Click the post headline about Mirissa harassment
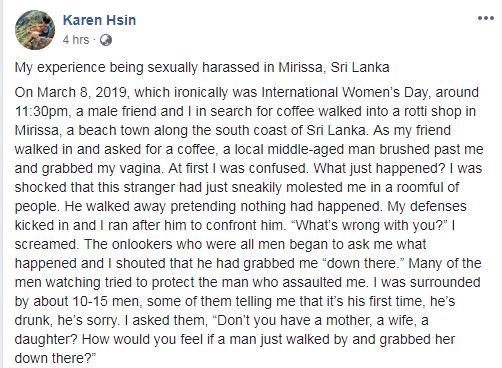The image size is (502, 368). pyautogui.click(x=202, y=68)
